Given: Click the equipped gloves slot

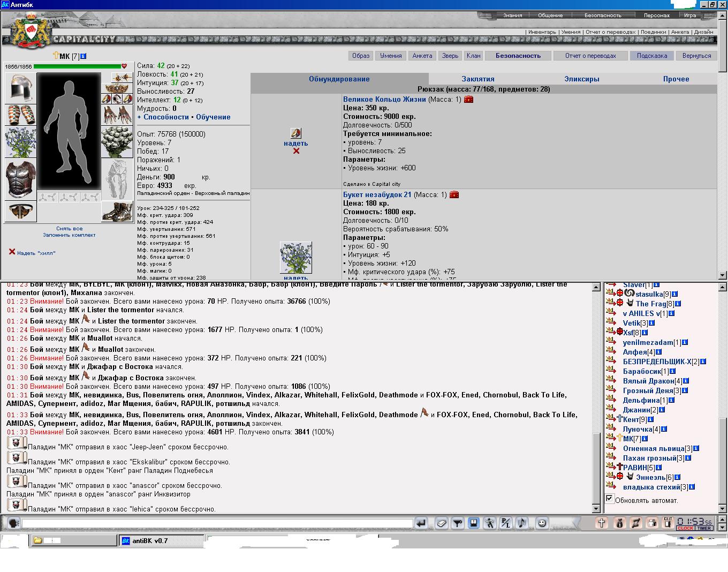Looking at the screenshot, I should [117, 115].
